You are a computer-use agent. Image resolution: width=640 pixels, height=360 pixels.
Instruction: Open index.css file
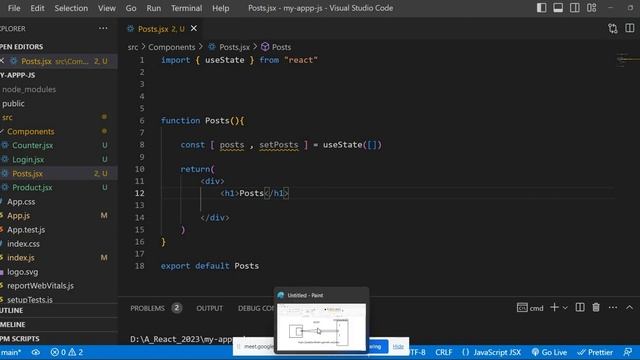[x=59, y=244]
